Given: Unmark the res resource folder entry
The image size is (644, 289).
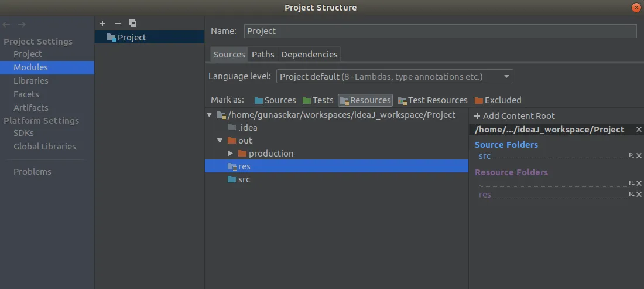Looking at the screenshot, I should 639,195.
